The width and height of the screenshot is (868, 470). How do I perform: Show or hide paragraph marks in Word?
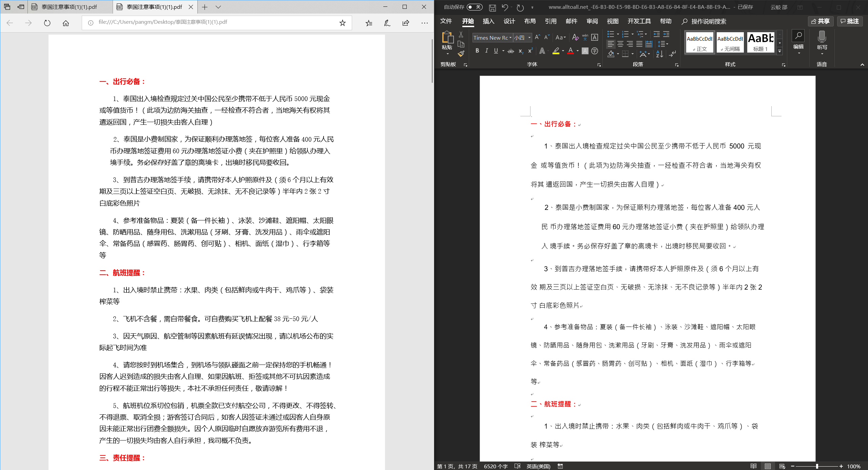click(x=672, y=54)
